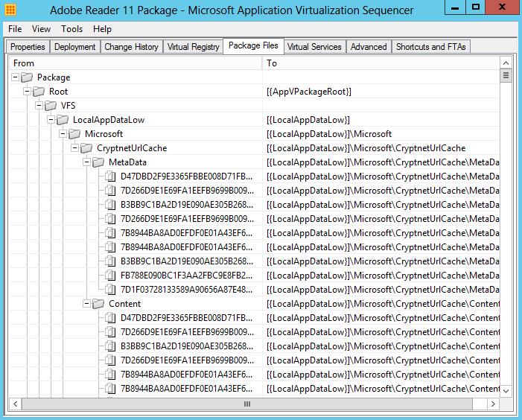Select the B3BB9C1BA2D19E090AE305B268... name under Content

187,346
